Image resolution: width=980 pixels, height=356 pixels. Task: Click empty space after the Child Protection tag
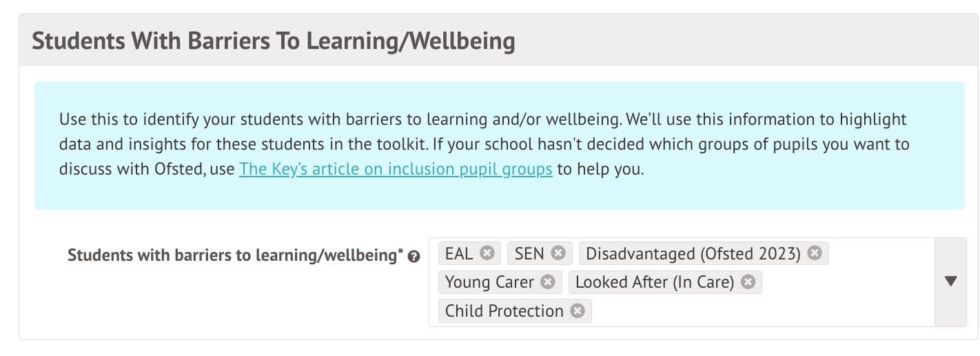758,311
